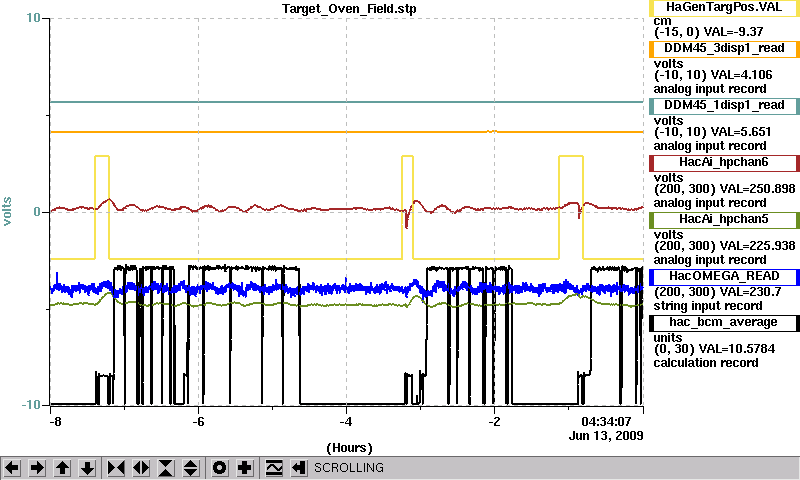Image resolution: width=800 pixels, height=480 pixels.
Task: Click the 10 label at the y-axis top
Action: pyautogui.click(x=33, y=18)
